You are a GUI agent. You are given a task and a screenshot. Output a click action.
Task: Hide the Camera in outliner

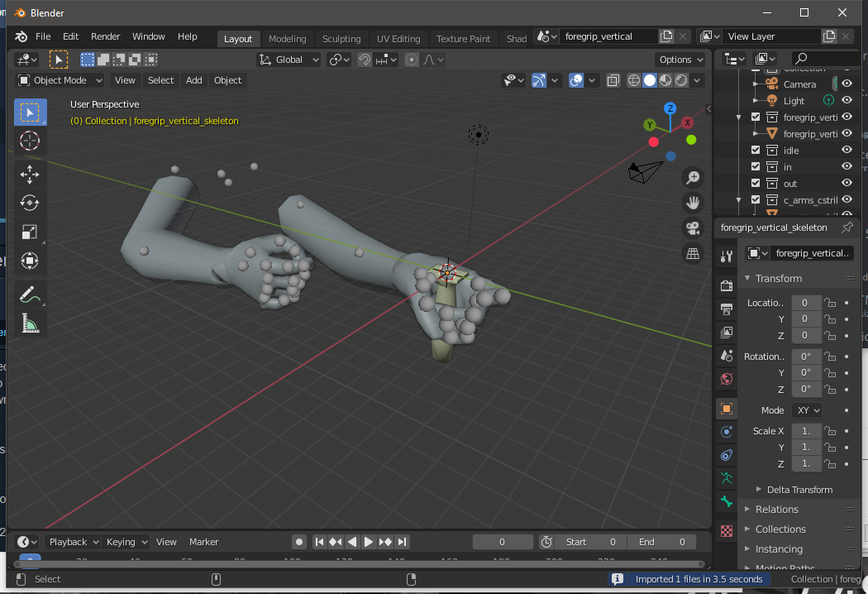pos(847,84)
